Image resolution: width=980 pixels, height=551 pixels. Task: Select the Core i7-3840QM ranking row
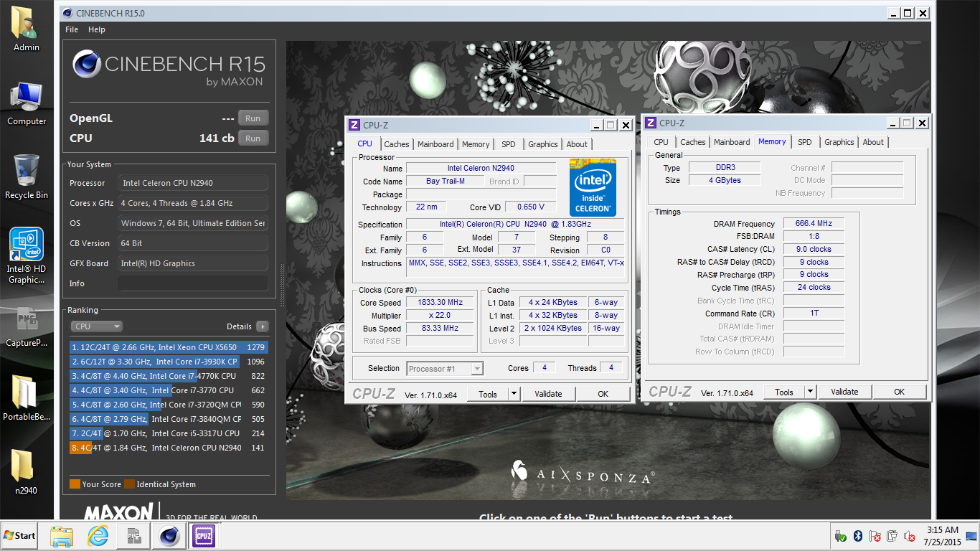(x=169, y=419)
